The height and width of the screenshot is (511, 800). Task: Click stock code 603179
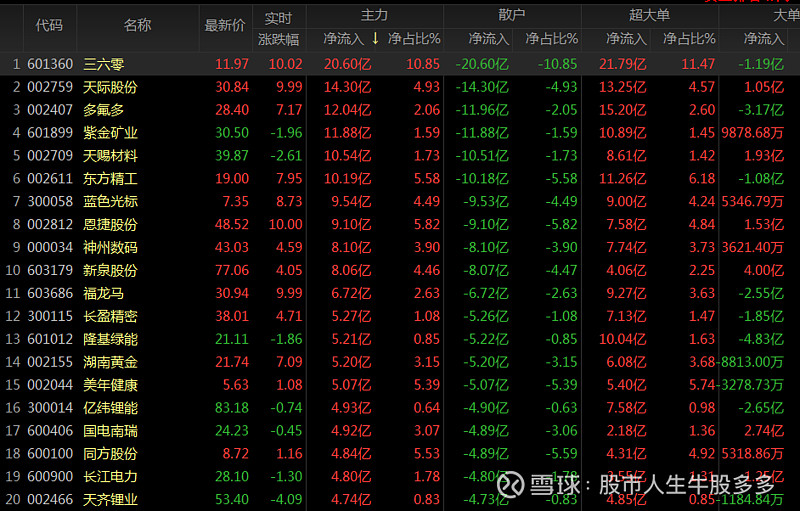[x=50, y=270]
